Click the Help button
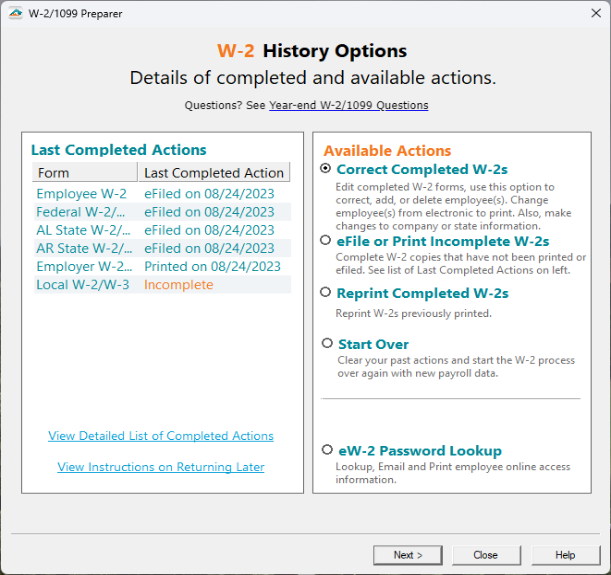The width and height of the screenshot is (611, 575). 565,555
